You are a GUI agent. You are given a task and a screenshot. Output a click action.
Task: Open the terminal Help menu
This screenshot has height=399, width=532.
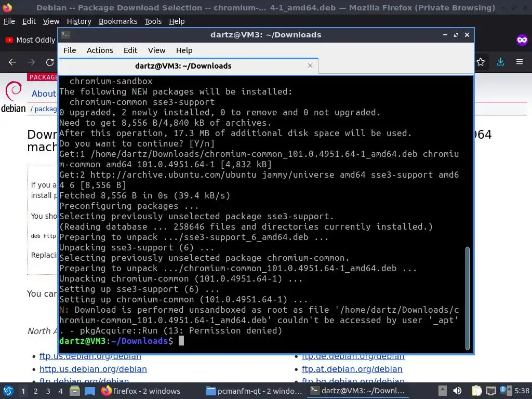click(x=184, y=50)
